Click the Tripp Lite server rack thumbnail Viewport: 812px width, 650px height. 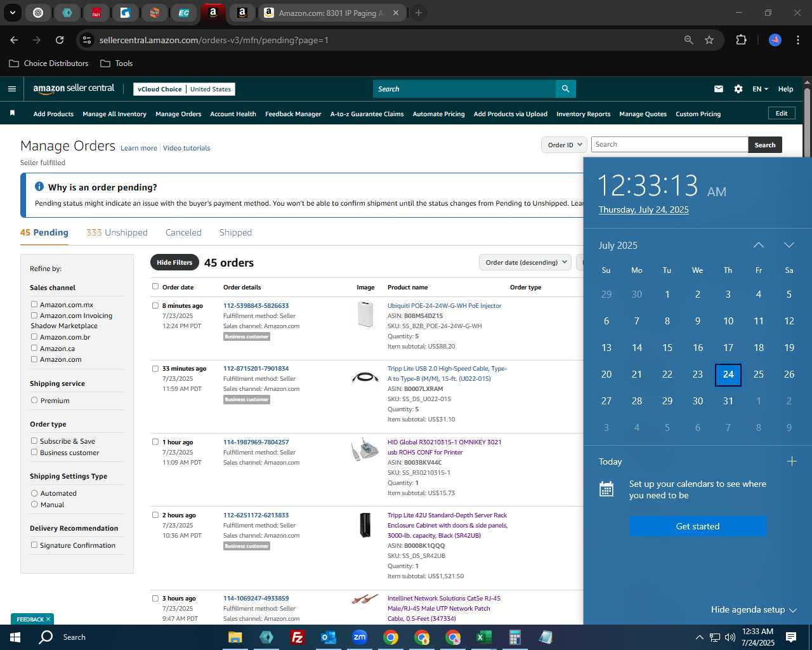[x=365, y=526]
